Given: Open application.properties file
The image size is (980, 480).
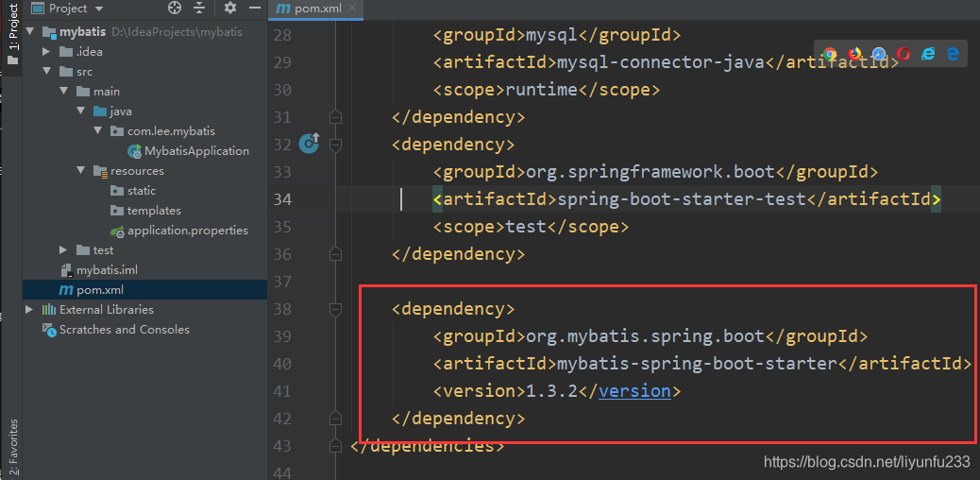Looking at the screenshot, I should click(188, 231).
